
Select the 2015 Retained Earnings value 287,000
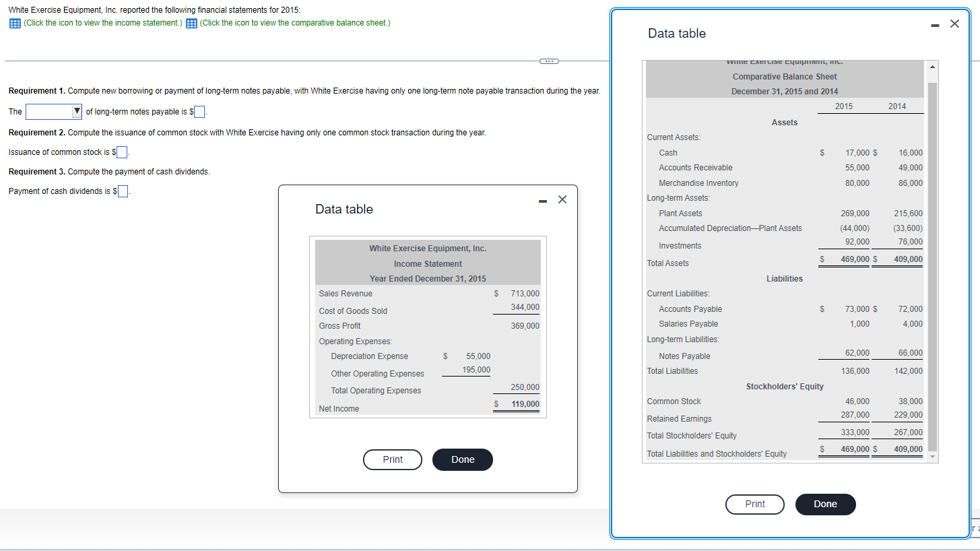tap(855, 415)
